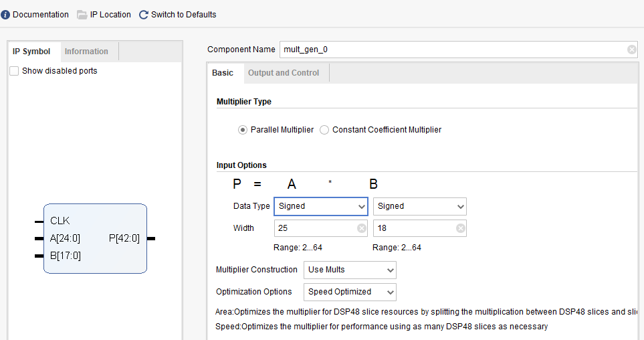This screenshot has height=340, width=644.
Task: Open the A Data Type Signed dropdown
Action: tap(321, 206)
